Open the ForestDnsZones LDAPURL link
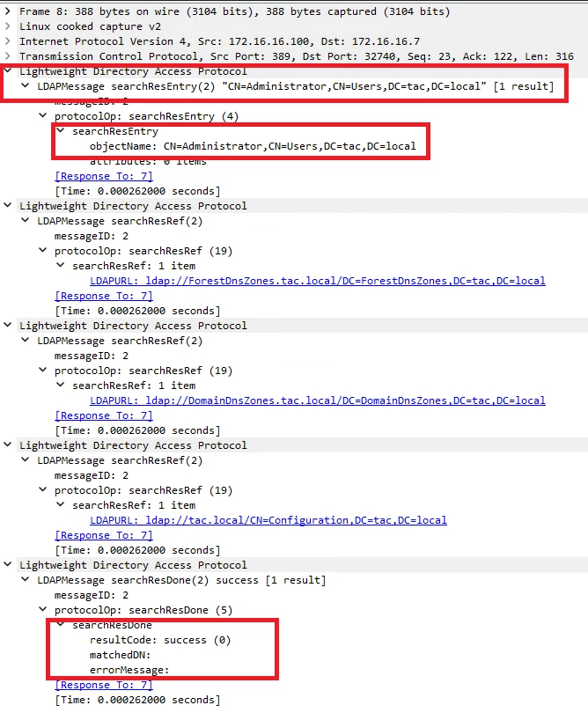The width and height of the screenshot is (588, 720). point(318,281)
